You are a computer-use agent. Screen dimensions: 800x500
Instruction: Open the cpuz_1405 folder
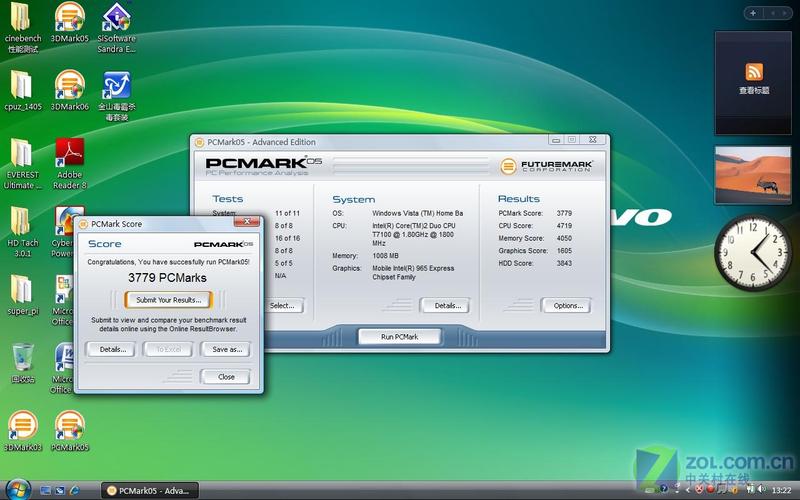22,91
